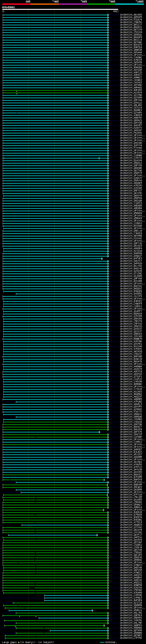The width and height of the screenshot is (146, 644).
Task: Click hit label UniRef100_C4JIF8
Action: [x=131, y=296]
